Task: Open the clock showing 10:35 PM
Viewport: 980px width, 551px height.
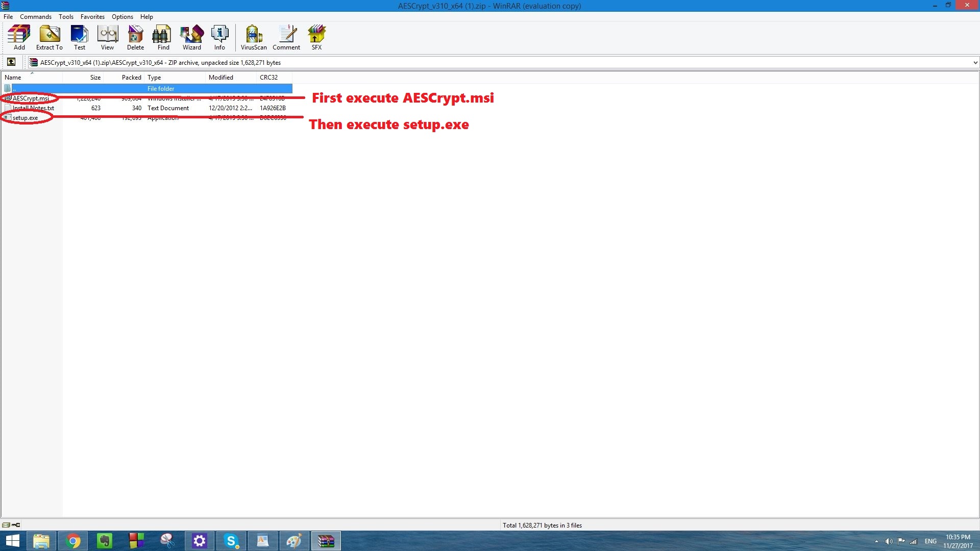Action: pos(958,541)
